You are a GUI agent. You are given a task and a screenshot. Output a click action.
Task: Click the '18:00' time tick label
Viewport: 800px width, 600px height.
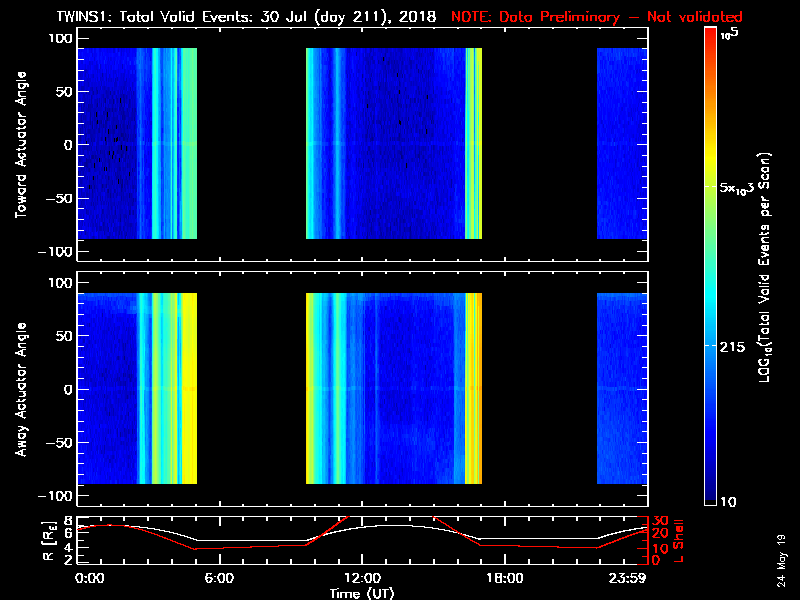pyautogui.click(x=505, y=578)
